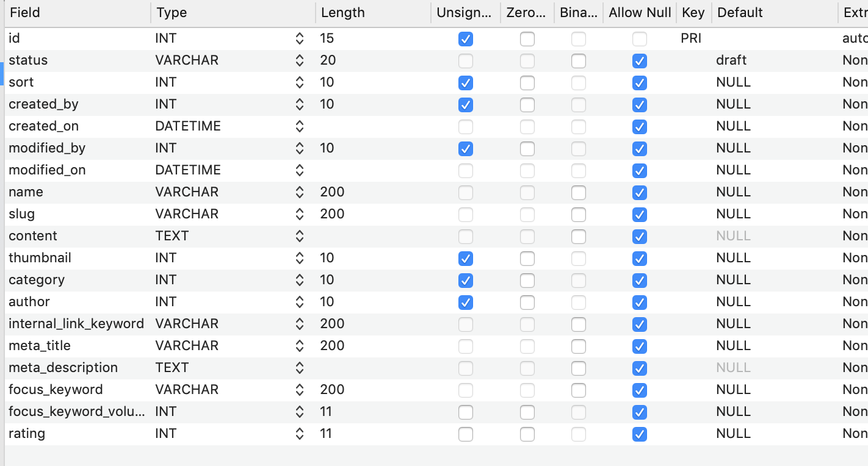Open the type selector for the content field
This screenshot has width=868, height=466.
(x=299, y=236)
